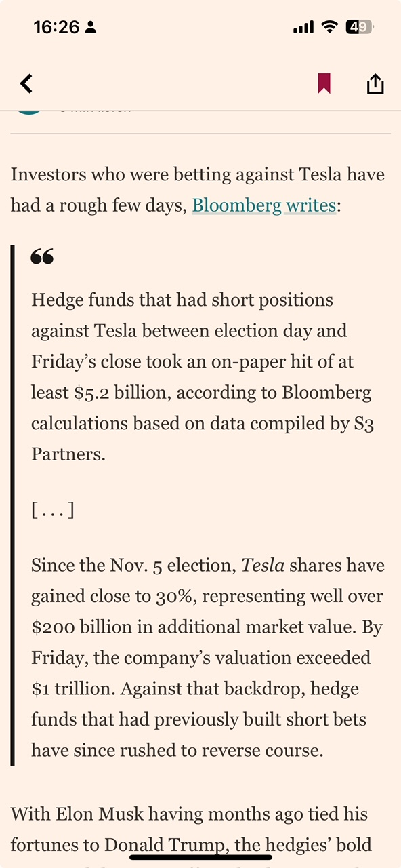Tap the intro sentence 'Investors who were betting'
This screenshot has width=401, height=868.
point(198,190)
